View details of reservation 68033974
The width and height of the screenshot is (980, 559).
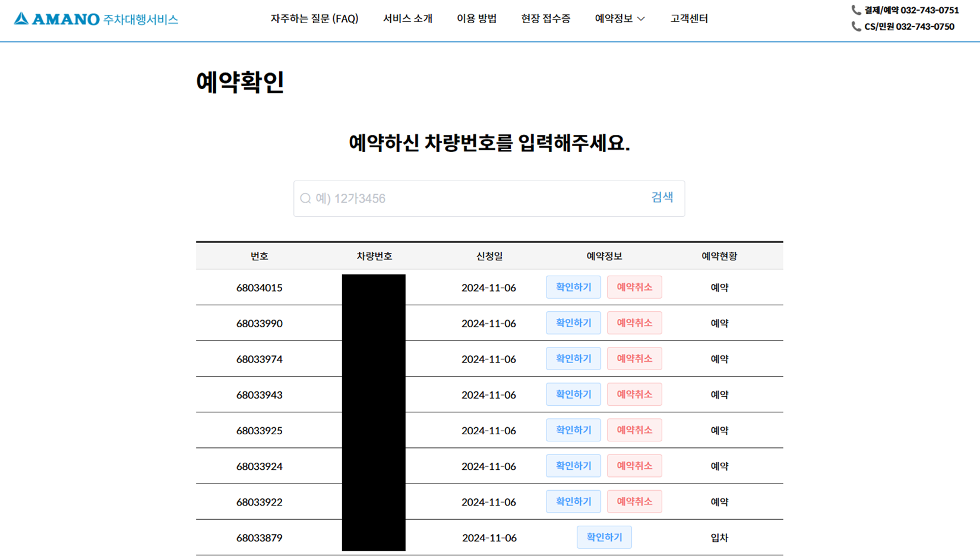573,359
